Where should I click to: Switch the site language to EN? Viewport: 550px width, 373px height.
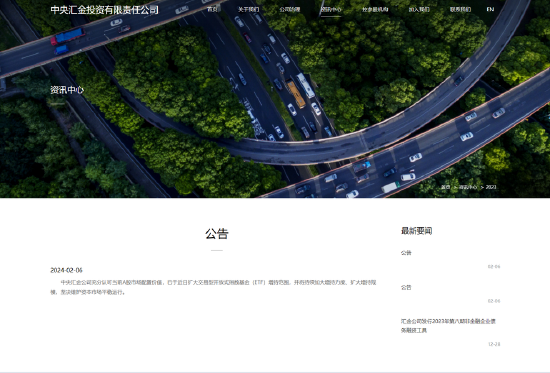(490, 9)
